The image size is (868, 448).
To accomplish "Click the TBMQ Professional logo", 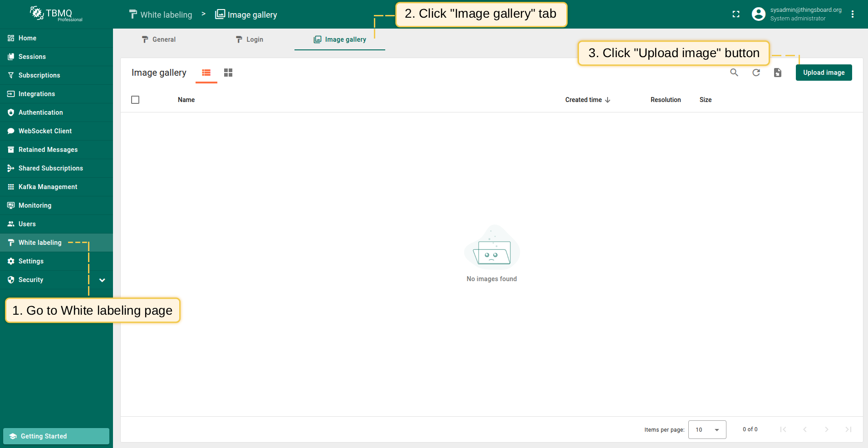I will pos(56,14).
